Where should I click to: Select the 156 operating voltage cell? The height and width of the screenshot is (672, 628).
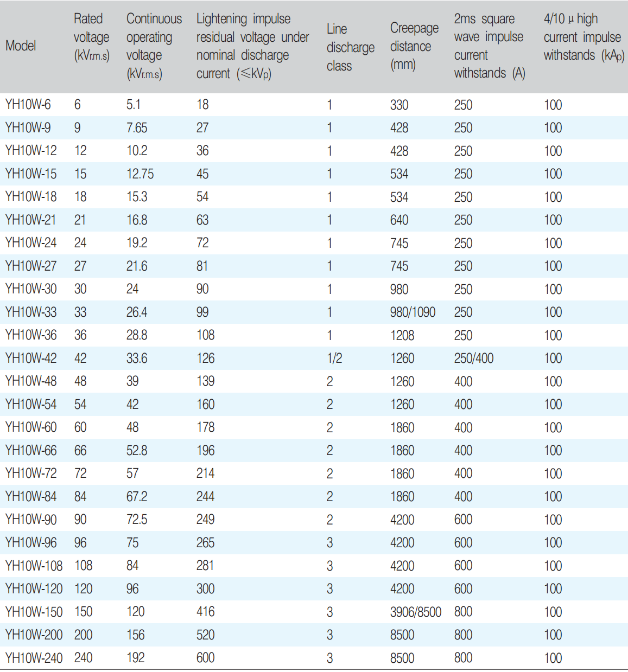click(136, 635)
